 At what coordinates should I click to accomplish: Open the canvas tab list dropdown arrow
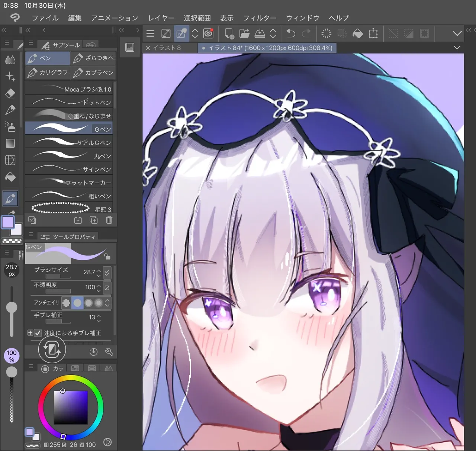(x=457, y=48)
